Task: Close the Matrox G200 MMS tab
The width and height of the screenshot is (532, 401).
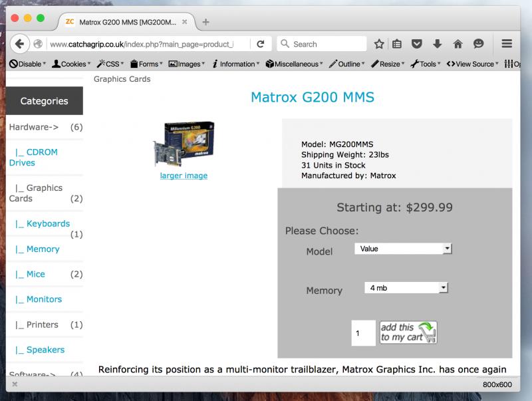Action: 185,22
